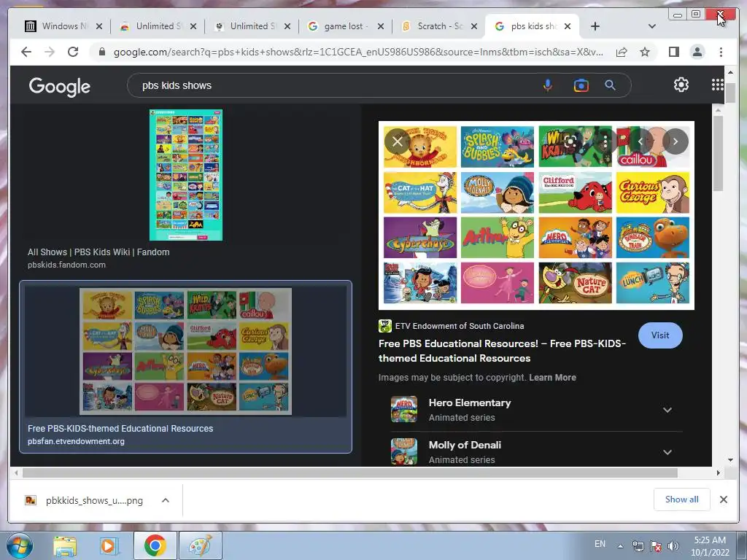This screenshot has height=560, width=747.
Task: Click the EN language indicator
Action: (600, 544)
